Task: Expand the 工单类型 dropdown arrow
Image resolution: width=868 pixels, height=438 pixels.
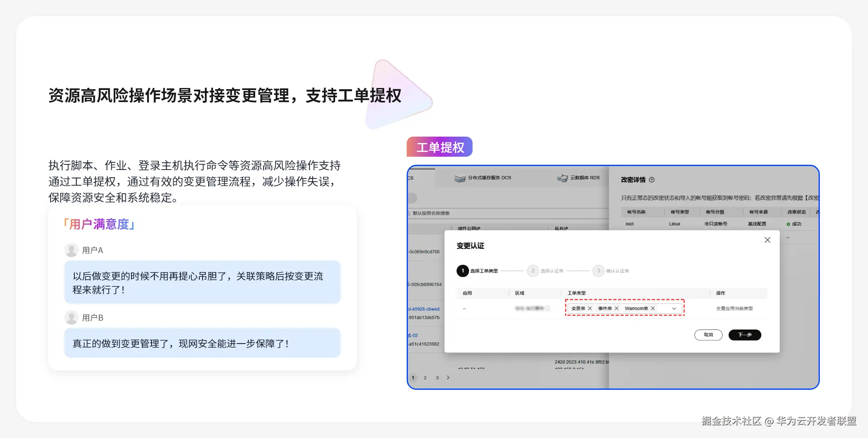Action: point(674,308)
